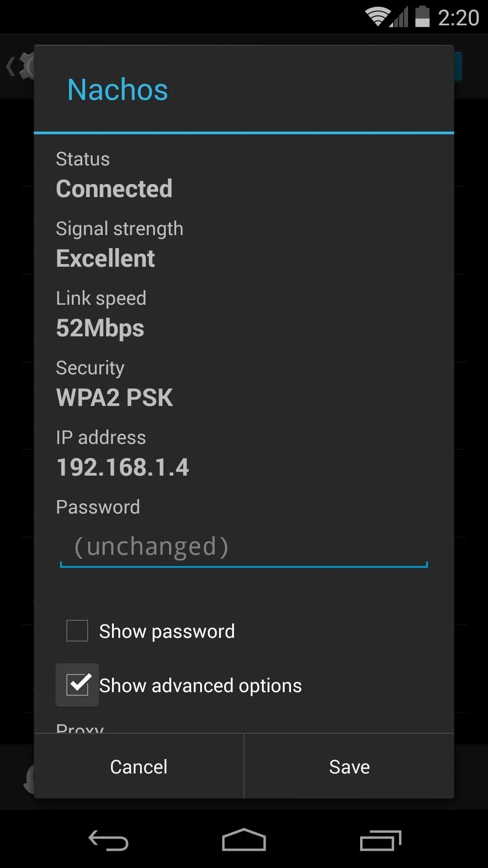Screen dimensions: 488x868
Task: Tap the Show advanced options label text
Action: point(200,686)
